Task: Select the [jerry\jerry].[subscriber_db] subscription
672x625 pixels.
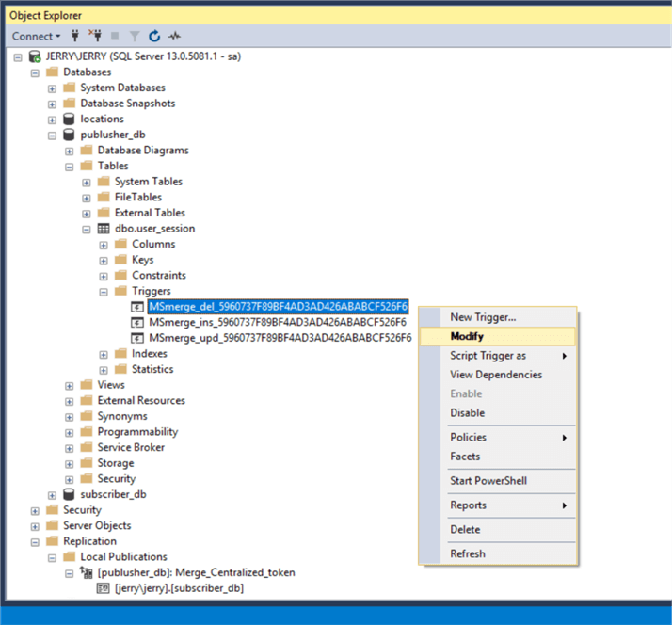Action: [x=179, y=588]
